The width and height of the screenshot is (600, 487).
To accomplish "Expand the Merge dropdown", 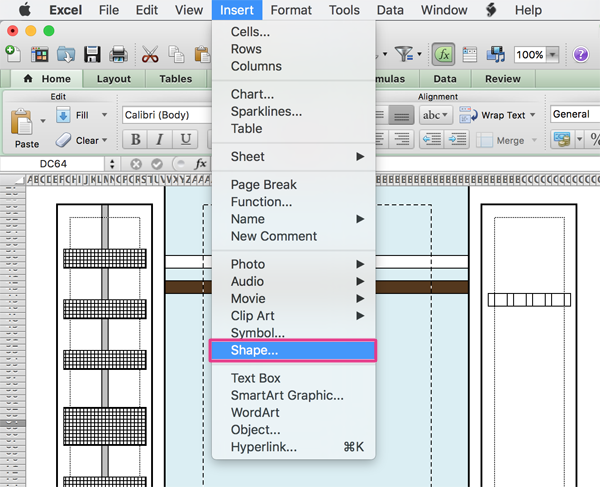I will pos(534,140).
